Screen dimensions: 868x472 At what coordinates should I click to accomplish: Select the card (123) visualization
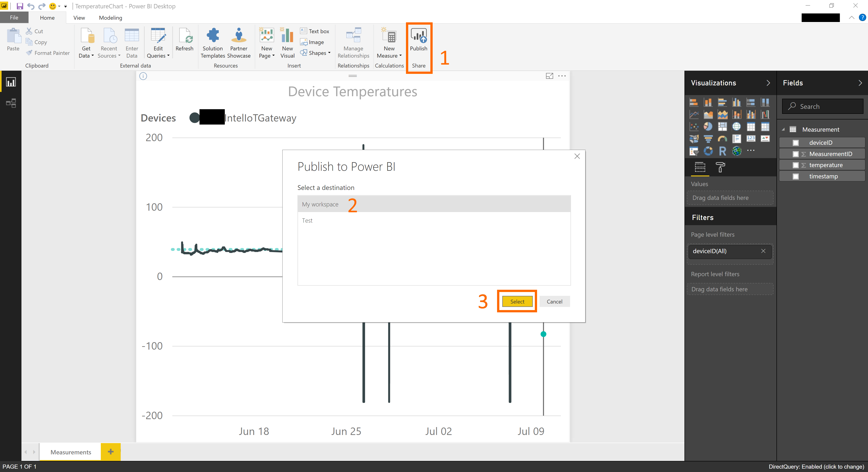coord(751,139)
